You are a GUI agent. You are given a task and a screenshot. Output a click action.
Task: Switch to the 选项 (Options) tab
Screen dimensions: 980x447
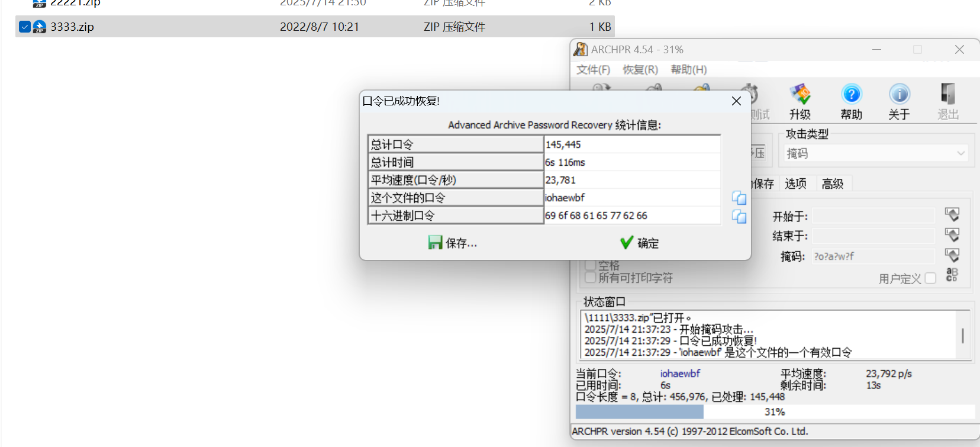(796, 184)
